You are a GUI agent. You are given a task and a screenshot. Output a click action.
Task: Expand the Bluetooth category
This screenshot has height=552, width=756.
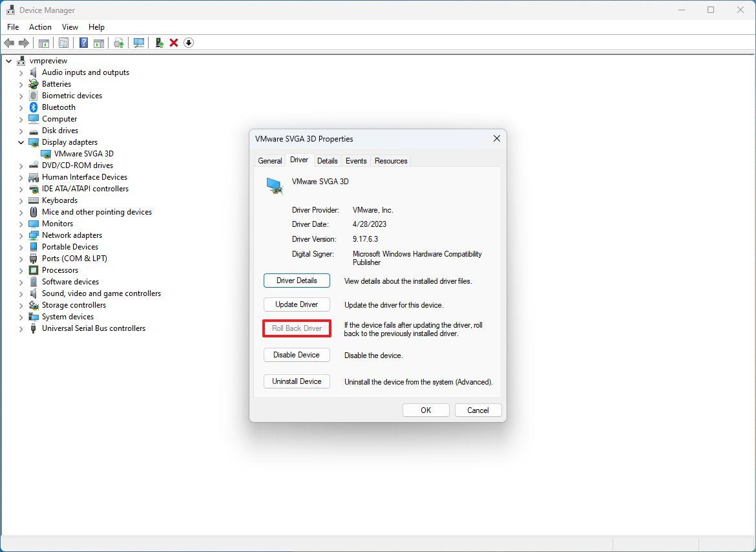pos(21,107)
